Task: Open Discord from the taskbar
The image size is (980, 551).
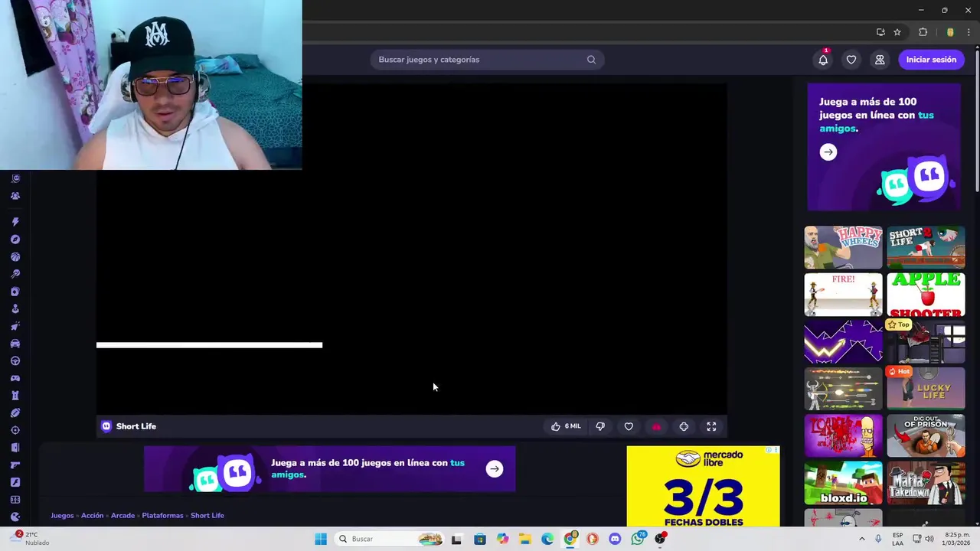Action: pyautogui.click(x=615, y=539)
